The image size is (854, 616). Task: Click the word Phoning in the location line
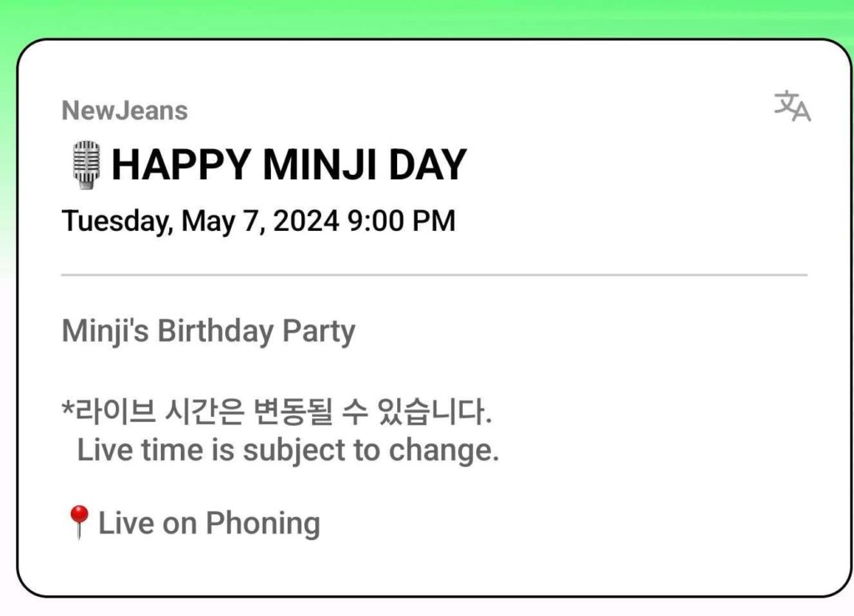point(263,523)
